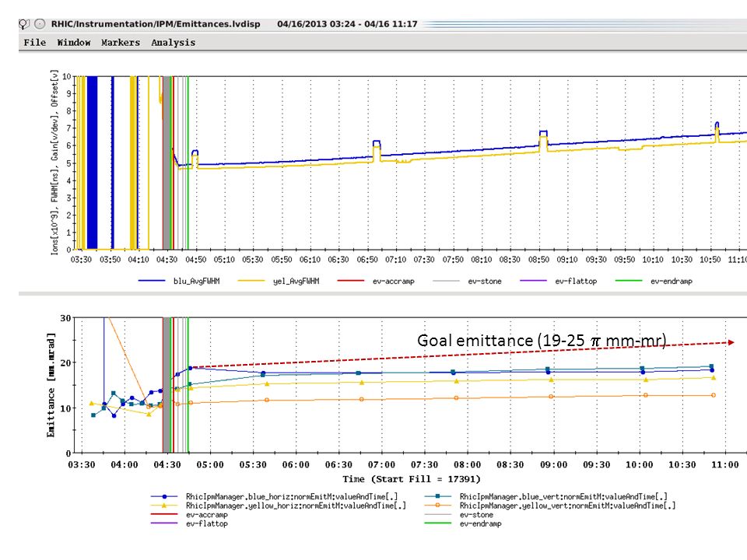
Task: Click the 08:50 tick label on the upper chart
Action: pos(538,260)
